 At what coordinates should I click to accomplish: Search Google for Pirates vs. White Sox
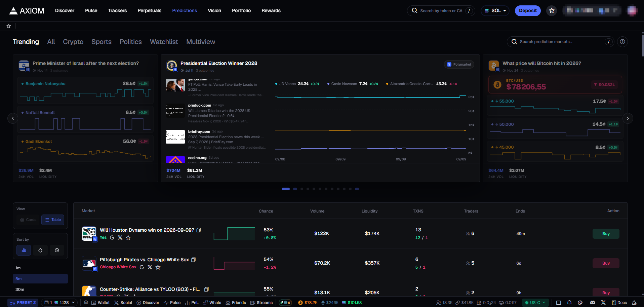pos(142,267)
